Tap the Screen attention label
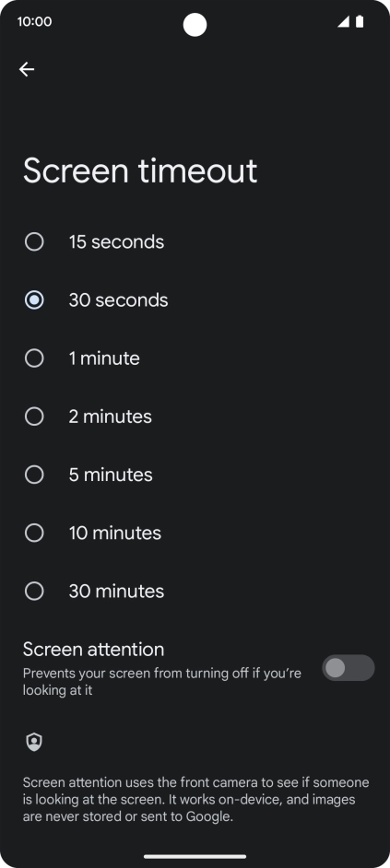This screenshot has width=390, height=868. tap(94, 649)
